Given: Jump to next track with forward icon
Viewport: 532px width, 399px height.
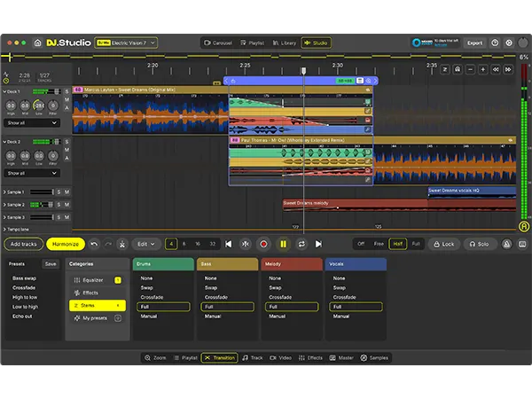Looking at the screenshot, I should [508, 69].
